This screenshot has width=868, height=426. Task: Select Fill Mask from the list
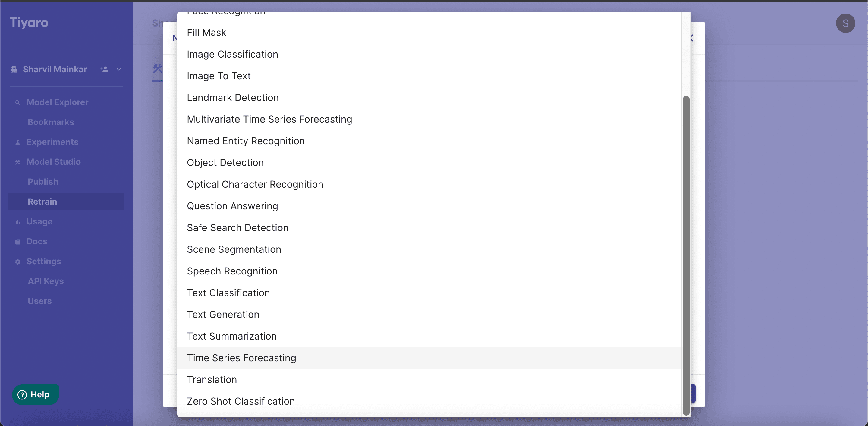pos(429,33)
